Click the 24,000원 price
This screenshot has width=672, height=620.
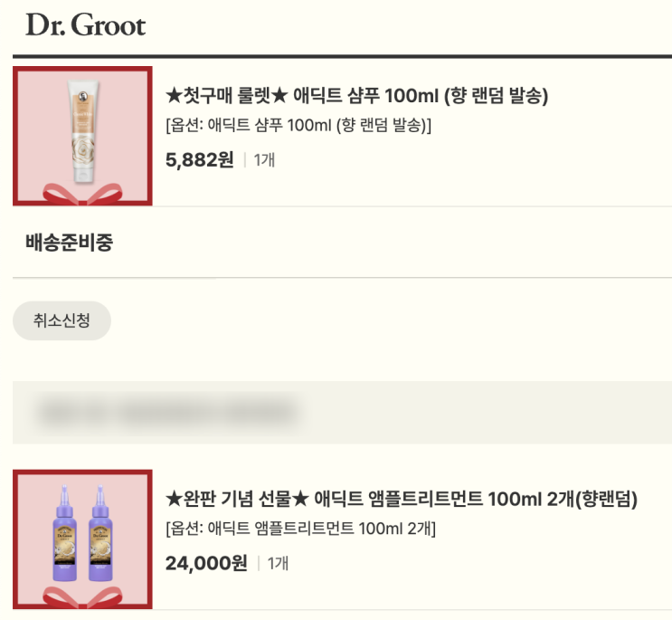[x=206, y=563]
